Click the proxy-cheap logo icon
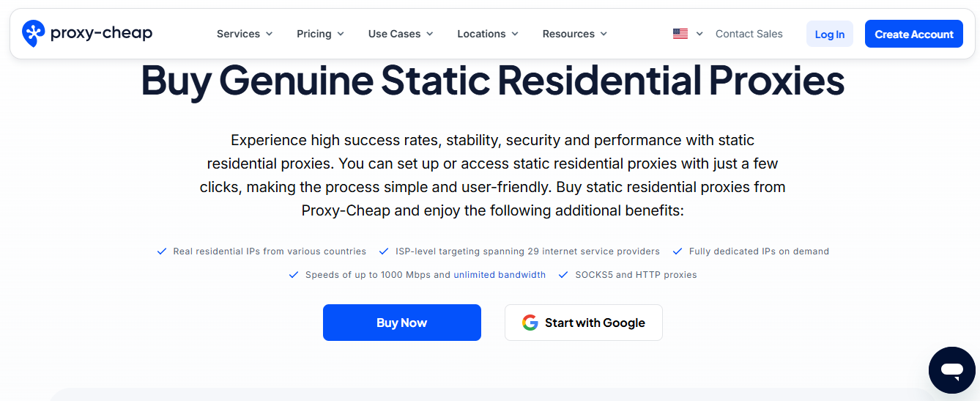The width and height of the screenshot is (980, 401). coord(34,34)
